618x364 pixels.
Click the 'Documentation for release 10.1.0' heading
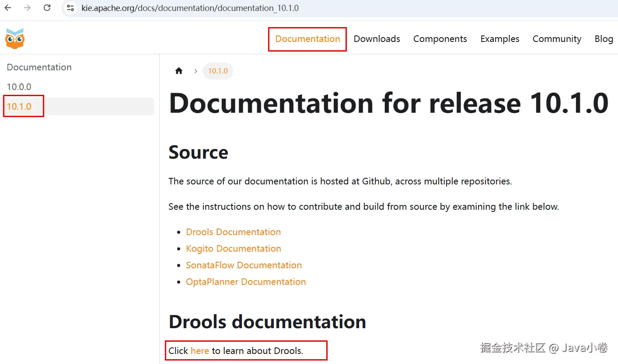pos(388,103)
